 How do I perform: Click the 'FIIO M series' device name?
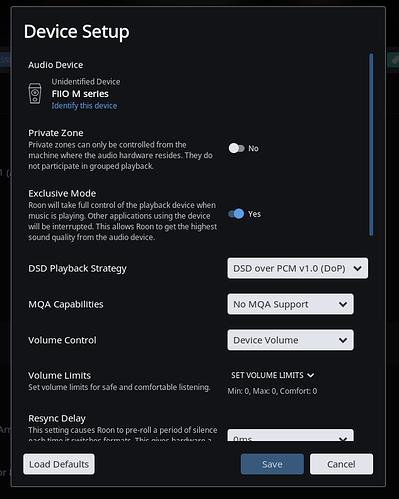click(80, 94)
